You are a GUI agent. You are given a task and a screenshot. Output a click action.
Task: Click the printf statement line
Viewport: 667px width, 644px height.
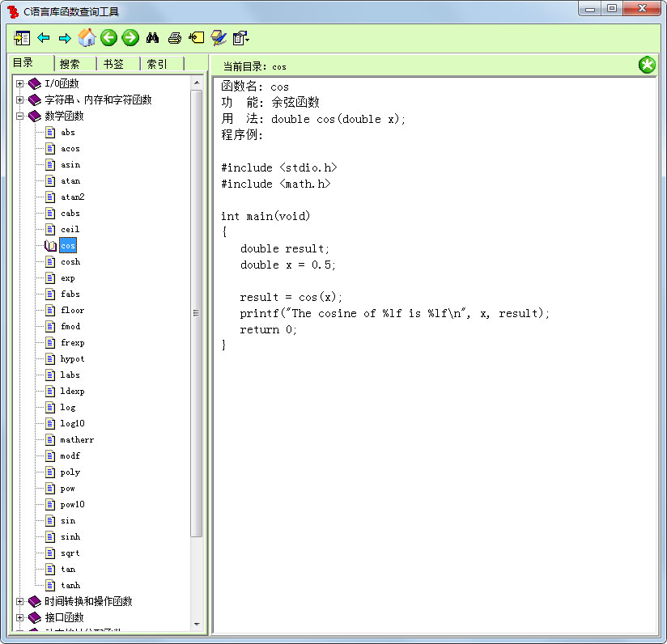pos(395,314)
